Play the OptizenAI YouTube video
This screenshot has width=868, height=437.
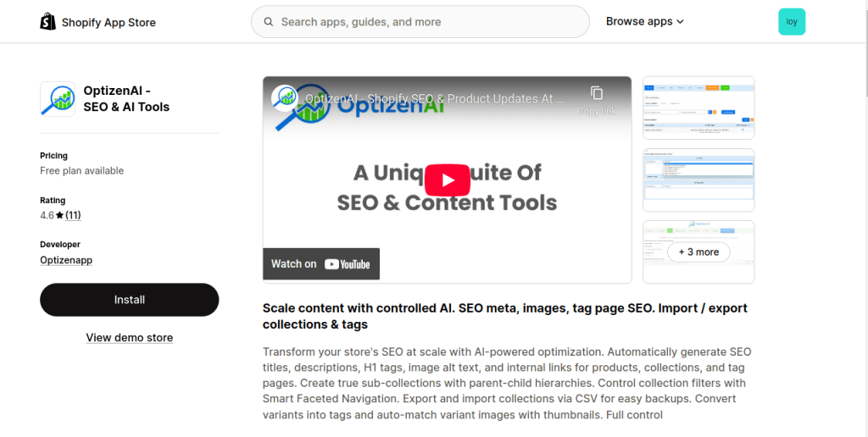point(448,180)
